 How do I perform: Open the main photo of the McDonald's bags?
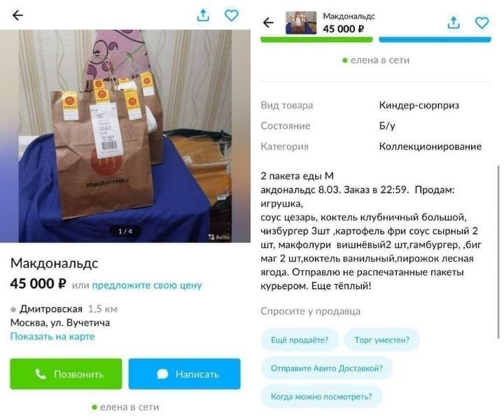click(125, 136)
